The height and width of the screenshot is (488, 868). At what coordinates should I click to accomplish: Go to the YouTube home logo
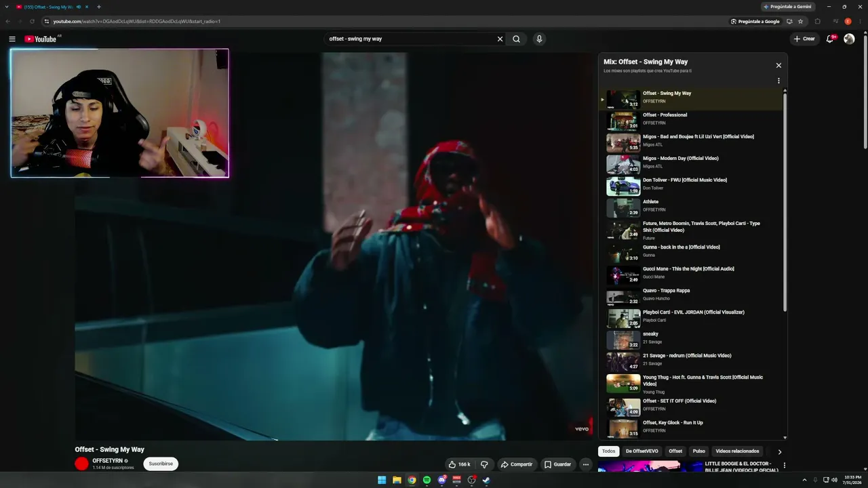41,39
